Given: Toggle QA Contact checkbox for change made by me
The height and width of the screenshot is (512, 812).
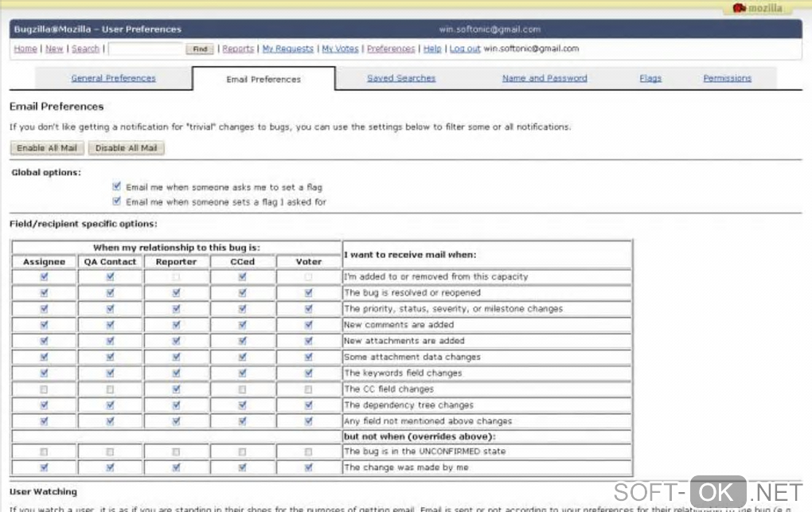Looking at the screenshot, I should pos(111,467).
